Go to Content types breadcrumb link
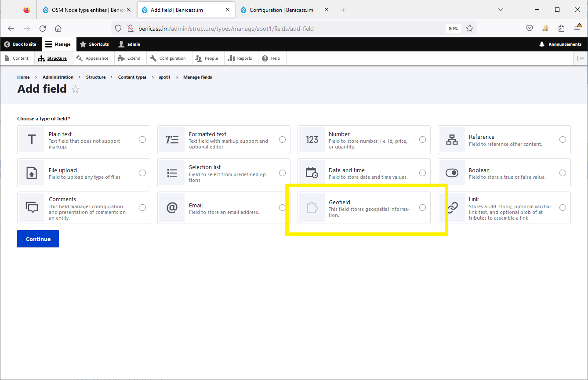The width and height of the screenshot is (588, 380). [x=132, y=77]
